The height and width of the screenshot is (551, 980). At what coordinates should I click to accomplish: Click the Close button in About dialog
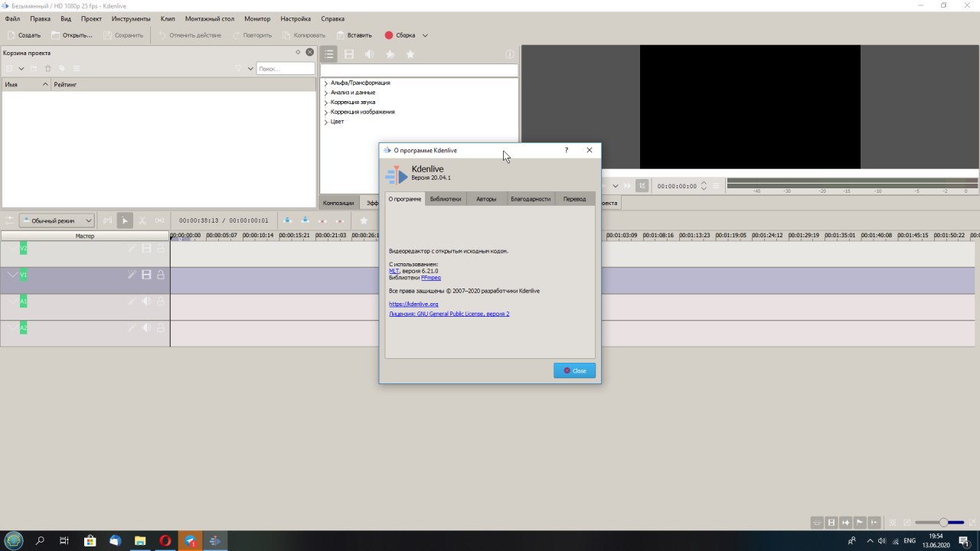[574, 370]
